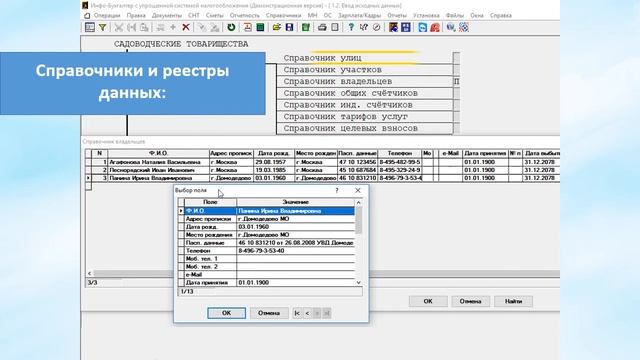Click the scissors cut icon

[119, 27]
